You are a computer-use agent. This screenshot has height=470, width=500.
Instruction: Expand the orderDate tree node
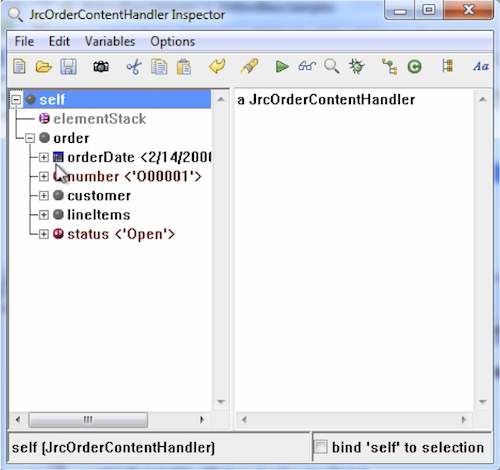[x=44, y=157]
